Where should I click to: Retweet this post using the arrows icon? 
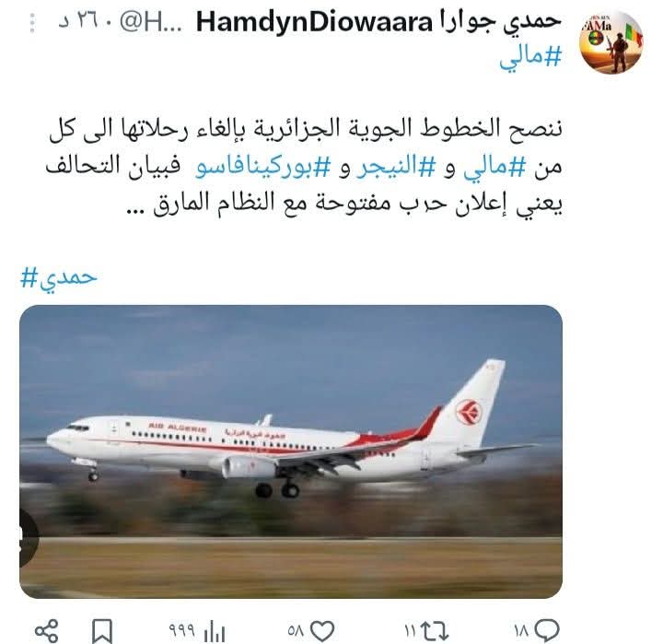pos(436,631)
